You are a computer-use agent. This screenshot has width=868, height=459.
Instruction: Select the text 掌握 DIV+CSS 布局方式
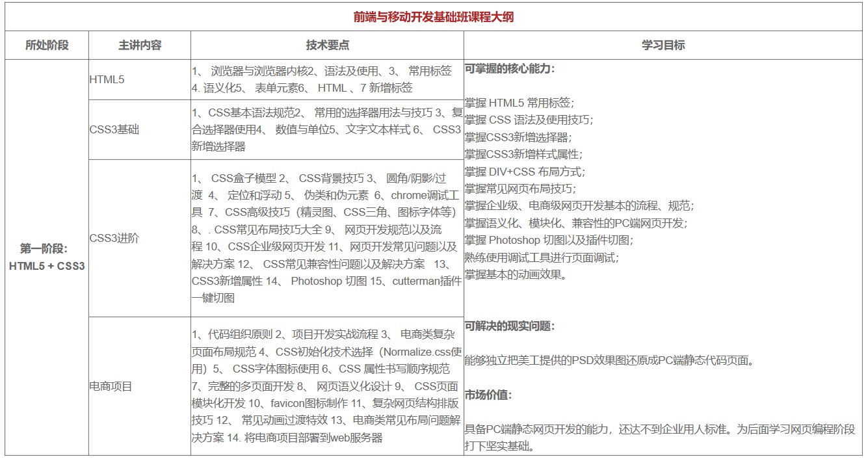[x=523, y=172]
